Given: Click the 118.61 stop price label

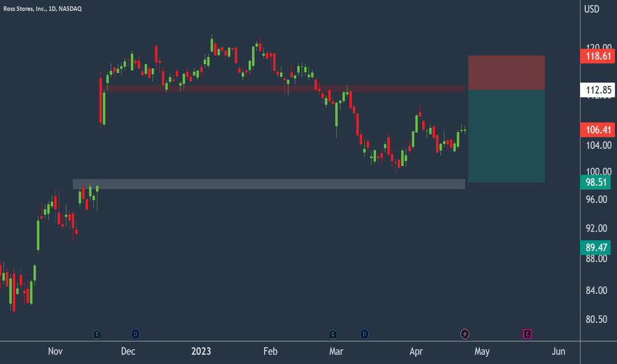Looking at the screenshot, I should point(598,56).
